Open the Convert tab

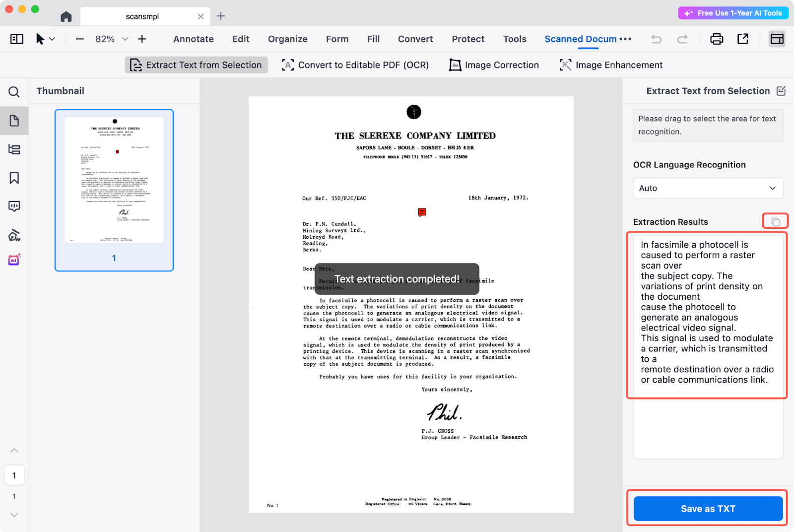click(x=415, y=39)
